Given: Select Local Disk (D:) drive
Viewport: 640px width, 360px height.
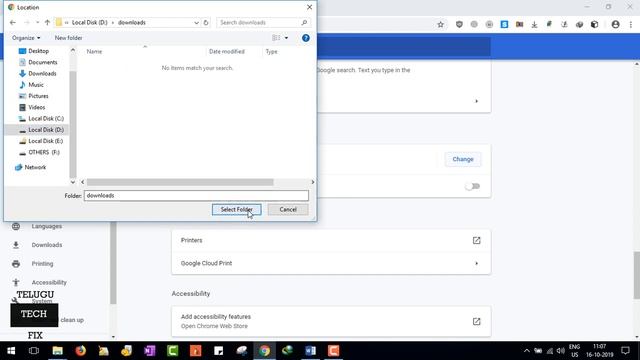Looking at the screenshot, I should point(46,130).
